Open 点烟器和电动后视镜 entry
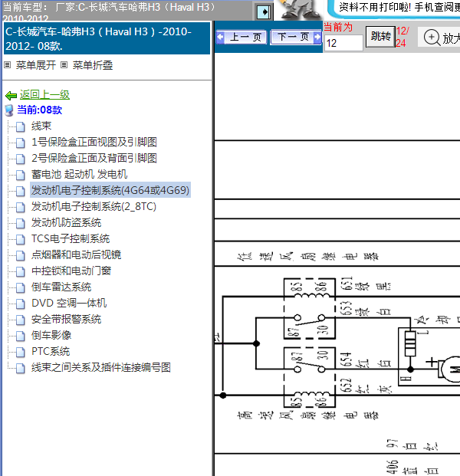The height and width of the screenshot is (476, 460). (76, 254)
